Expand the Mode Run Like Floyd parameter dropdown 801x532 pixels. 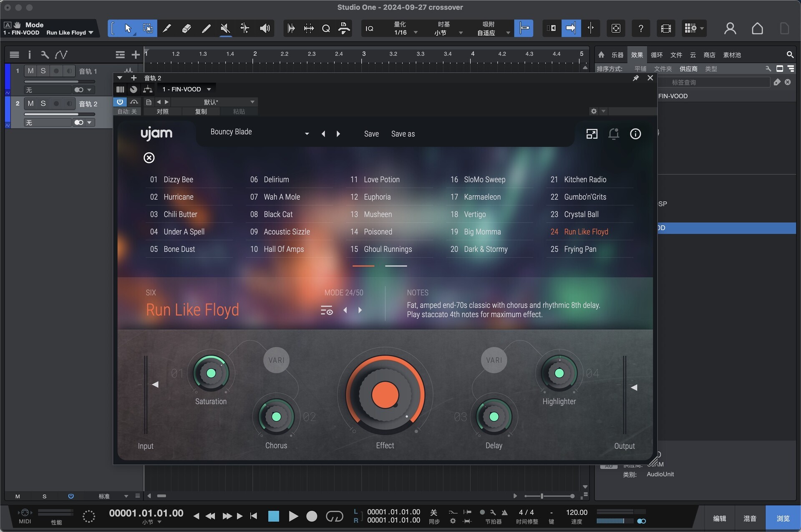[91, 33]
